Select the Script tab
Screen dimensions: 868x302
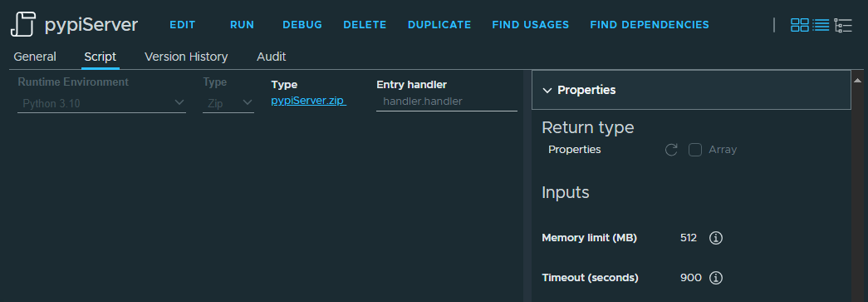pyautogui.click(x=101, y=57)
